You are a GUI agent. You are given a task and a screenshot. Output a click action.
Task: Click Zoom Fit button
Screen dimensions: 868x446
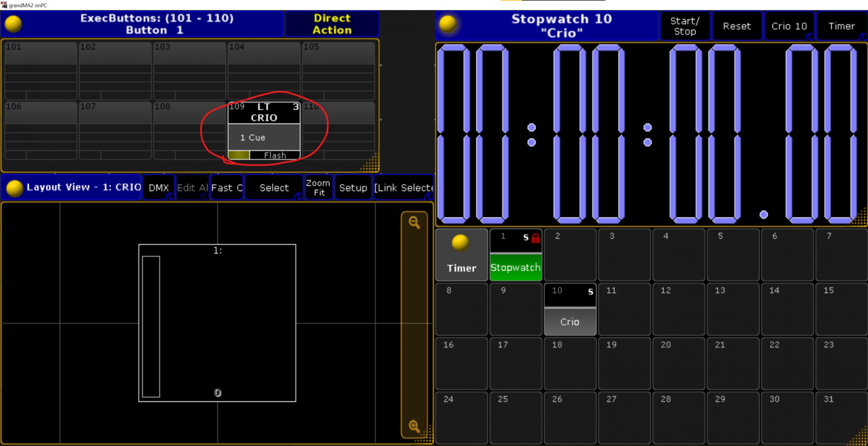click(319, 188)
